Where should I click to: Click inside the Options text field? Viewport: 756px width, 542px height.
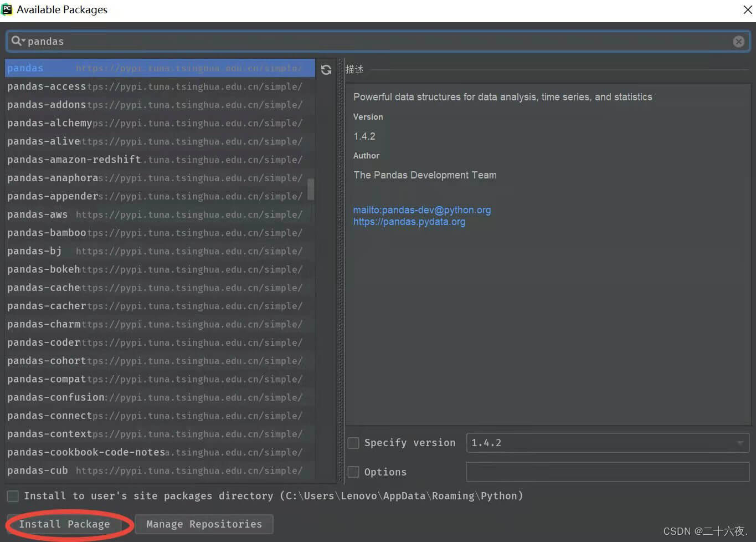607,472
